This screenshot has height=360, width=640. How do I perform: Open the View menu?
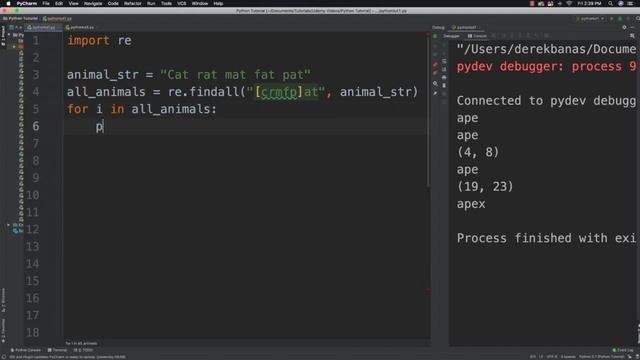[x=73, y=3]
